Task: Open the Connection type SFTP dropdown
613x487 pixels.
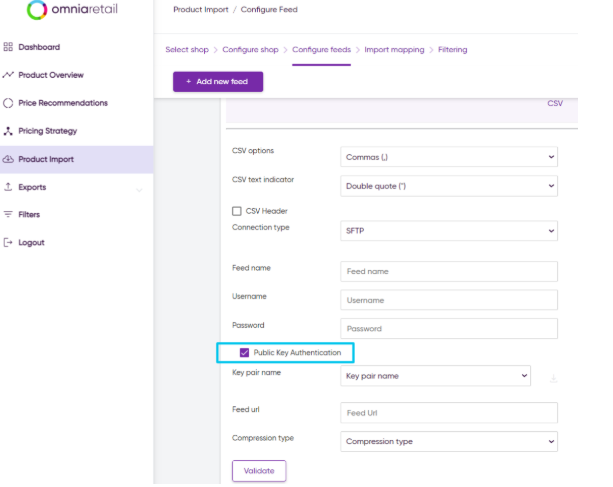Action: 449,231
